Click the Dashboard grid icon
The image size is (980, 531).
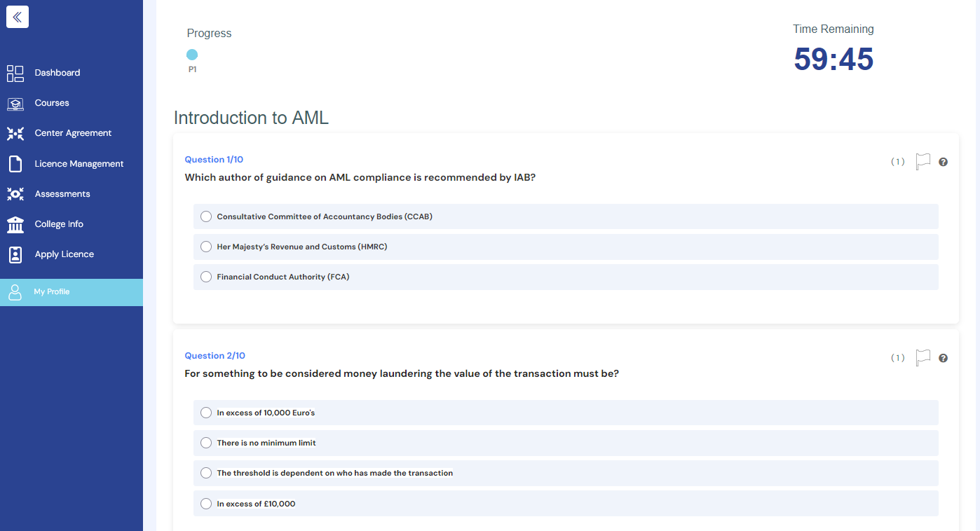tap(15, 73)
